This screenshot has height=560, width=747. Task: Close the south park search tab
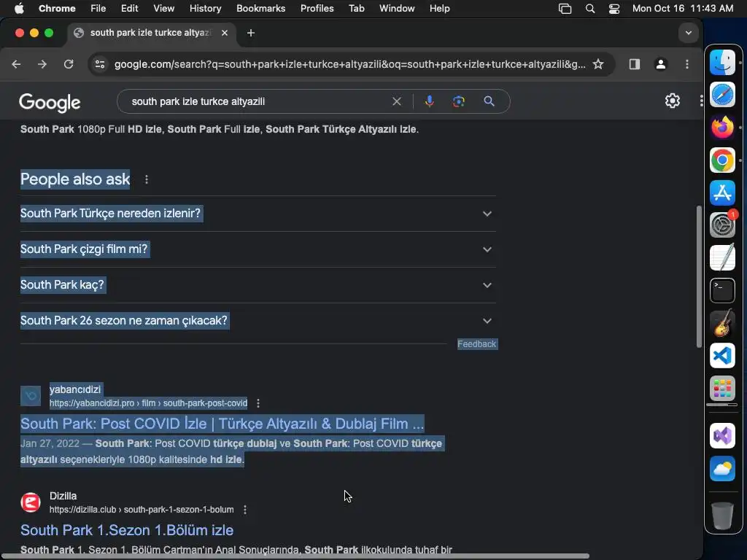point(225,33)
